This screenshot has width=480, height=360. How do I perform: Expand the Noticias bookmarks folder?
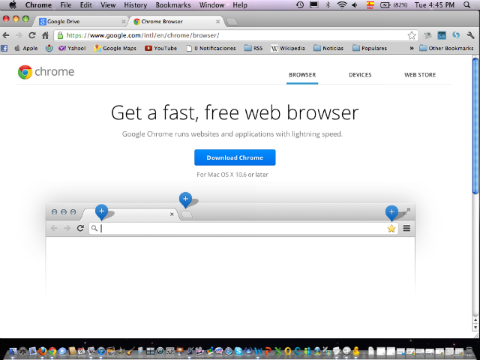[328, 48]
